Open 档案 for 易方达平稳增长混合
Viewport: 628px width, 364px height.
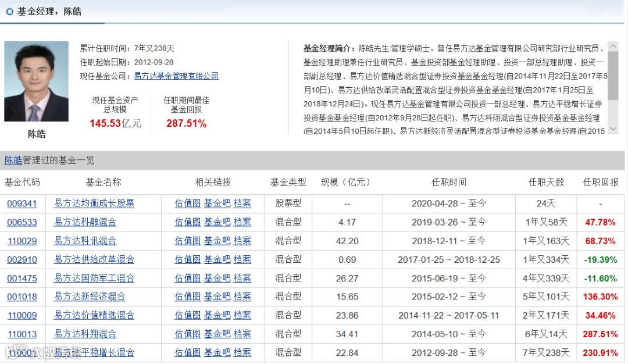[x=242, y=352]
